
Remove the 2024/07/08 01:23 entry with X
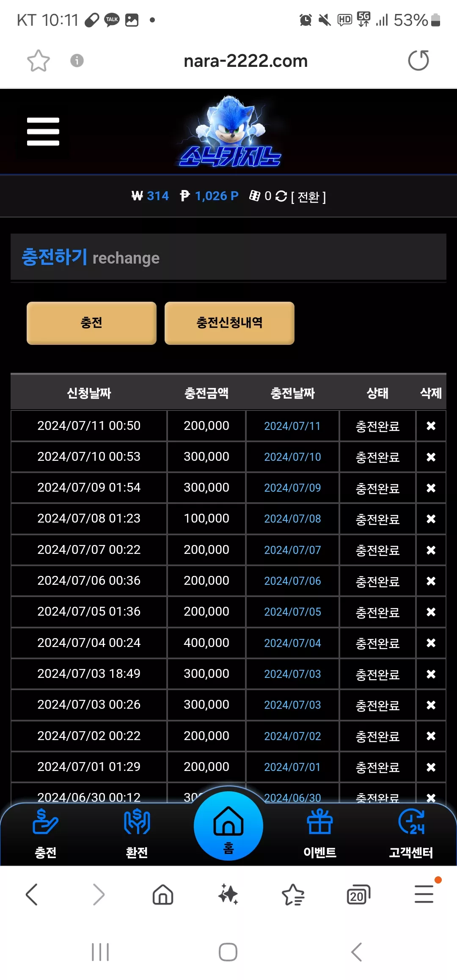[431, 519]
